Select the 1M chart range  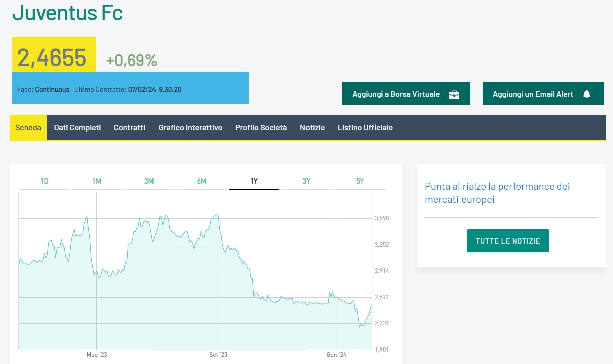(97, 181)
